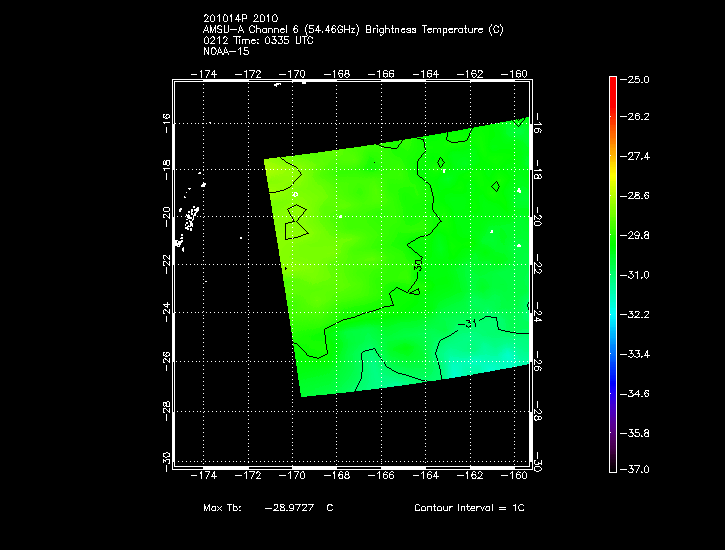725x550 pixels.
Task: Click the NOAA-15 satellite label
Action: pos(225,51)
